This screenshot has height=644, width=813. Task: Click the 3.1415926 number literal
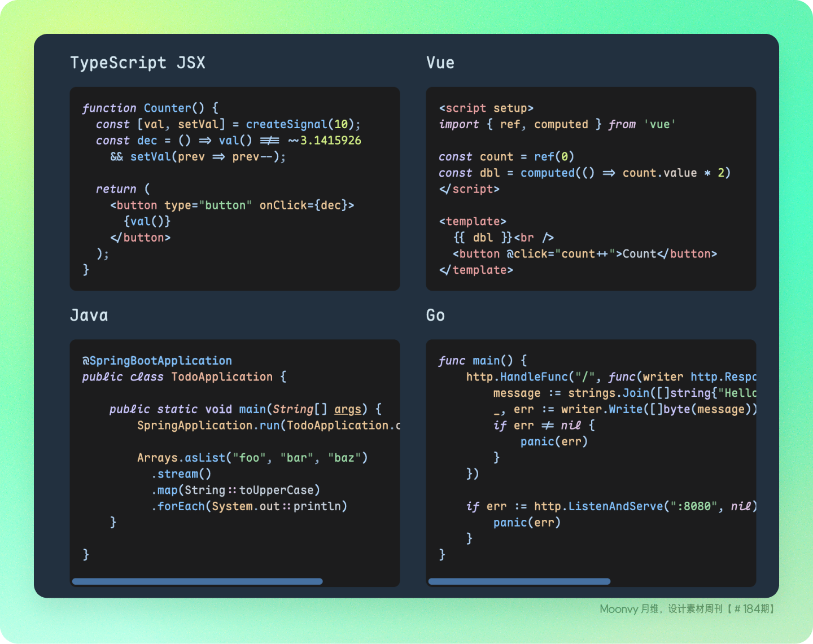[x=330, y=141]
